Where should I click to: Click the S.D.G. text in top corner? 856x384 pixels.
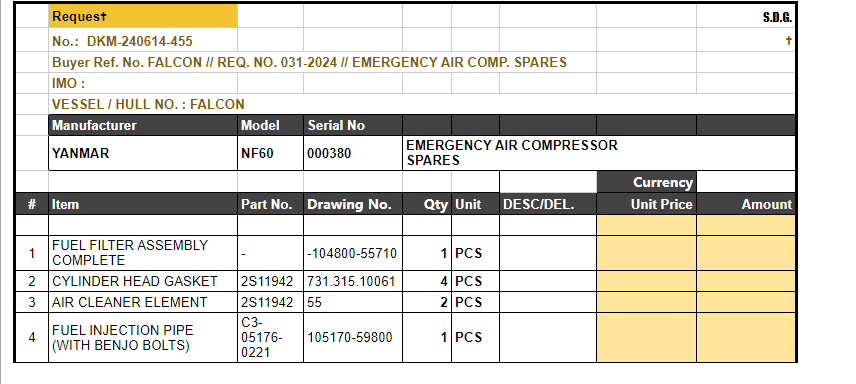777,17
